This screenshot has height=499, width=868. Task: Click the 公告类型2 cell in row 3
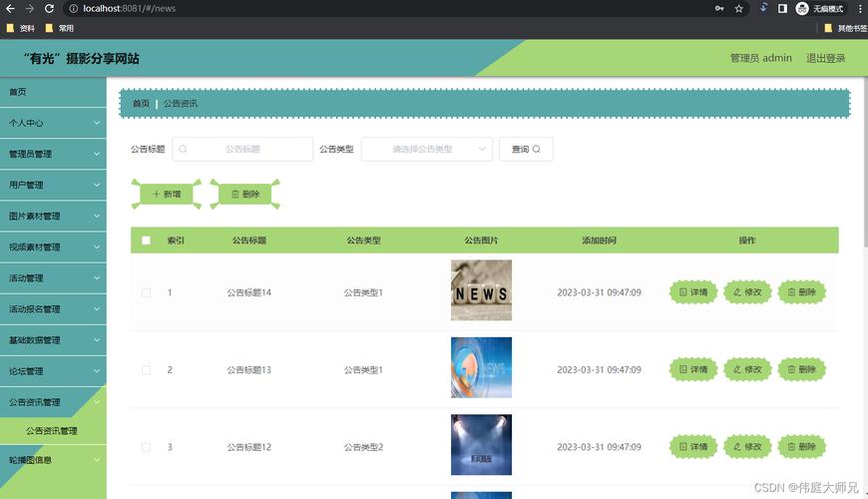click(363, 447)
